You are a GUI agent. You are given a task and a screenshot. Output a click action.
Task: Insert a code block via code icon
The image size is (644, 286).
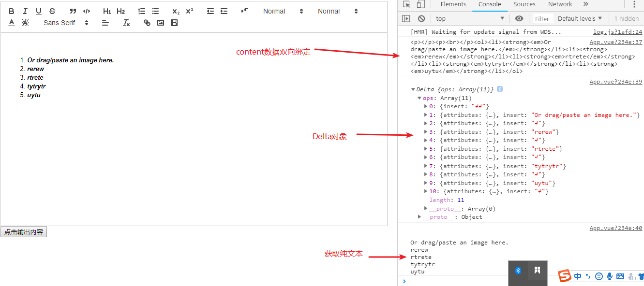tap(87, 11)
